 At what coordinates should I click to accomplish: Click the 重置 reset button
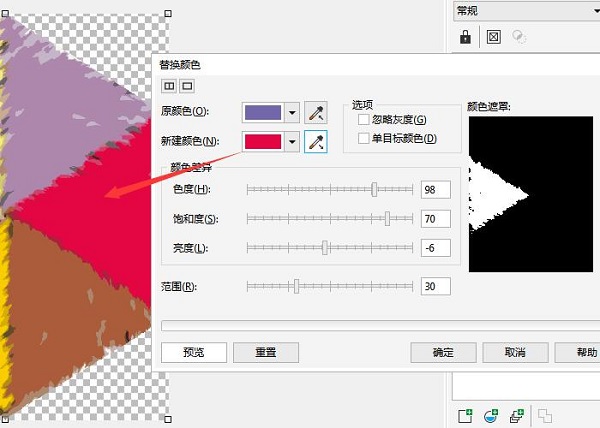[266, 353]
